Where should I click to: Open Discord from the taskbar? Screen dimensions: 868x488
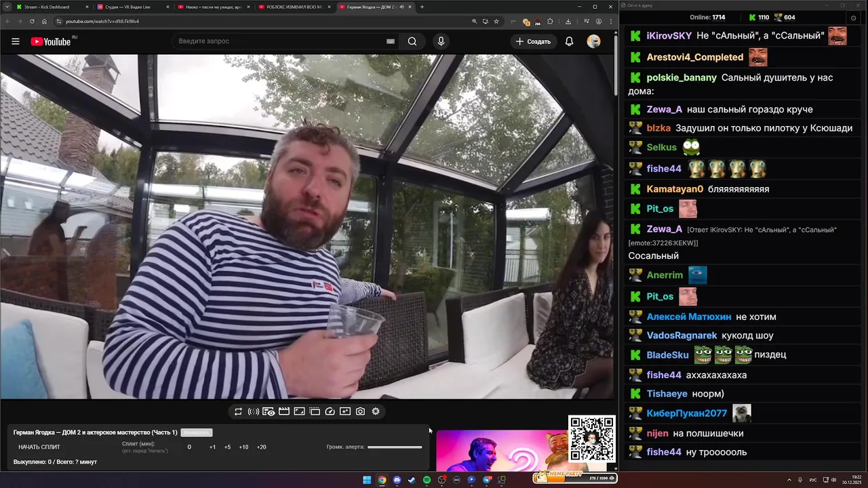point(397,480)
